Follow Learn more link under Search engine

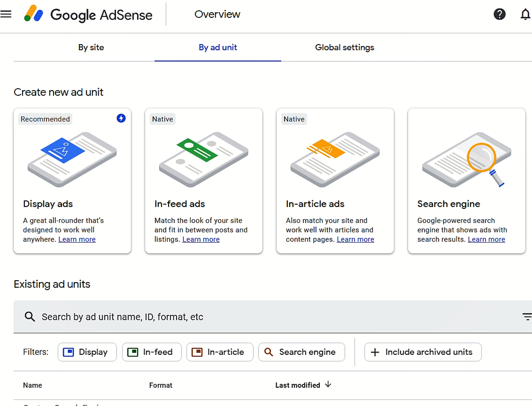tap(487, 239)
